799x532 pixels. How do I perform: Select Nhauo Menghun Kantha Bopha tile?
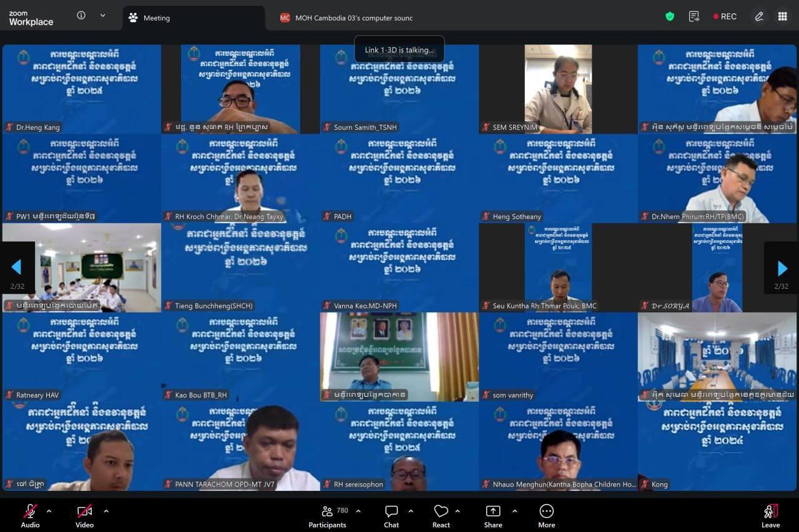pyautogui.click(x=558, y=446)
